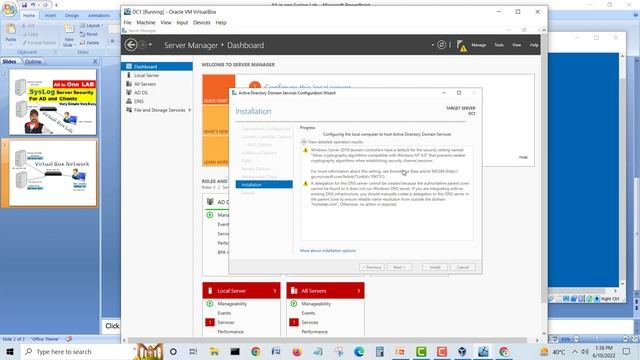Click the Install button in wizard
640x360 pixels.
click(435, 267)
